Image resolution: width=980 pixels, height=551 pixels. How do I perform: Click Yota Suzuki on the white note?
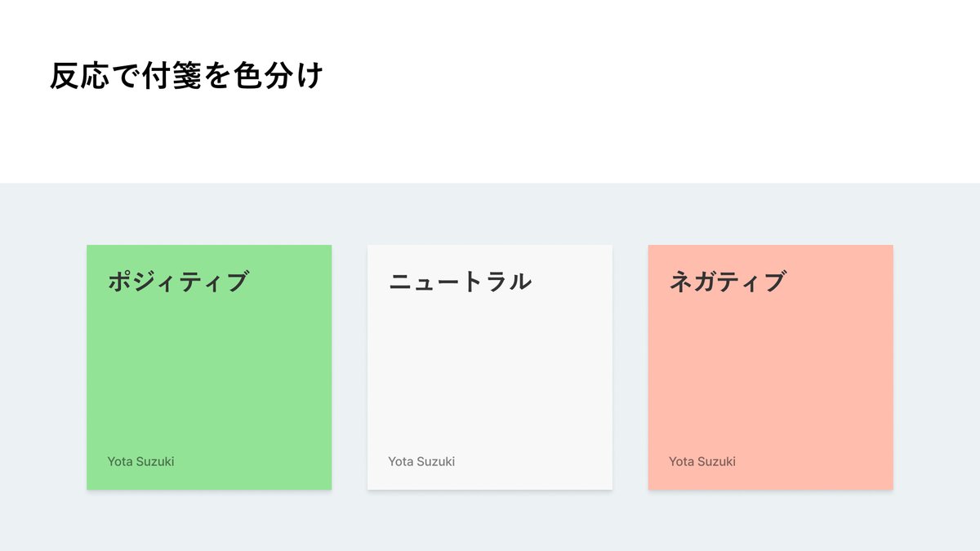[x=421, y=461]
